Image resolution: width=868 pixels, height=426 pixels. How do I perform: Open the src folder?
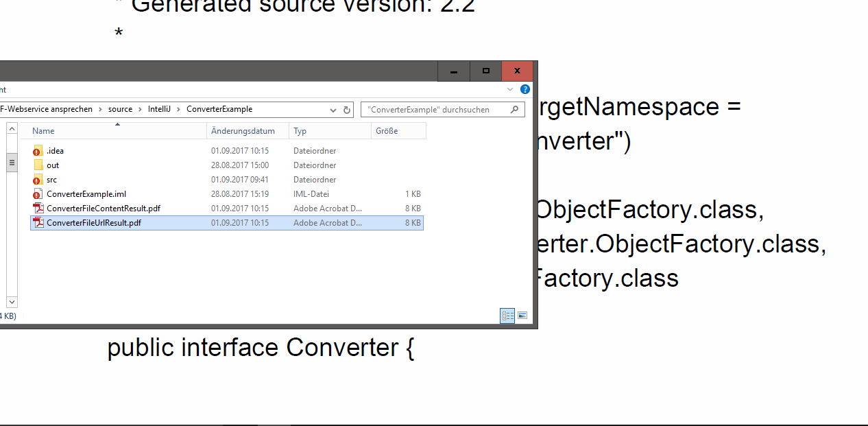point(52,180)
